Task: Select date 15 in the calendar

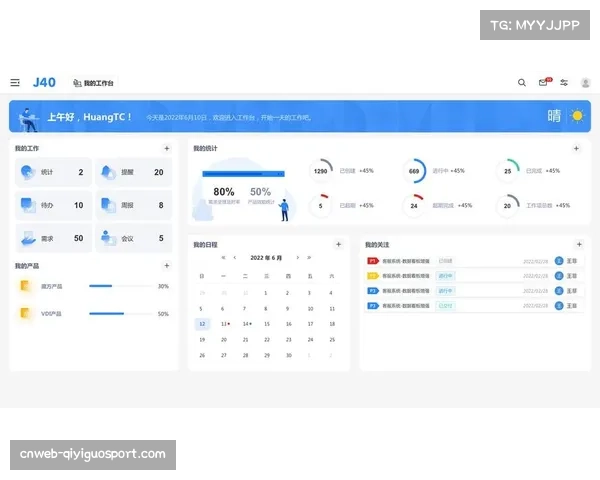Action: tap(267, 324)
